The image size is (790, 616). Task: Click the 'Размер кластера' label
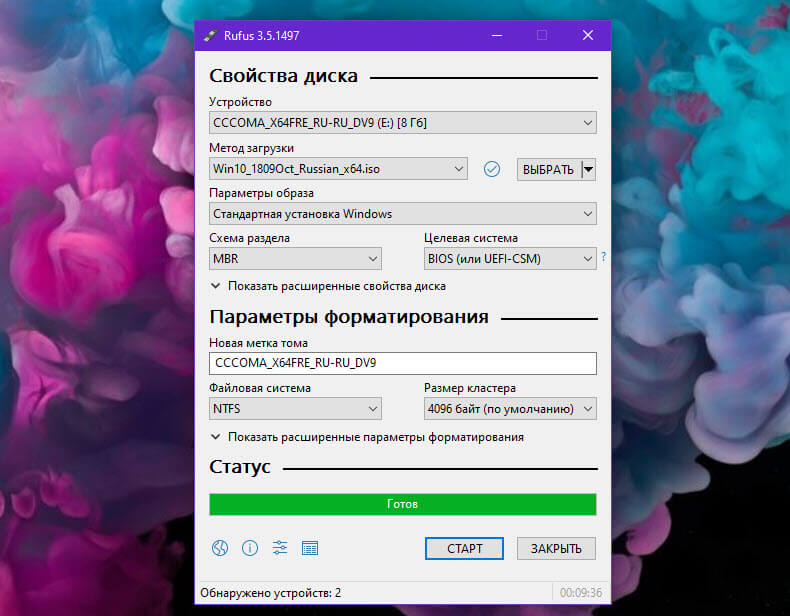(x=470, y=388)
